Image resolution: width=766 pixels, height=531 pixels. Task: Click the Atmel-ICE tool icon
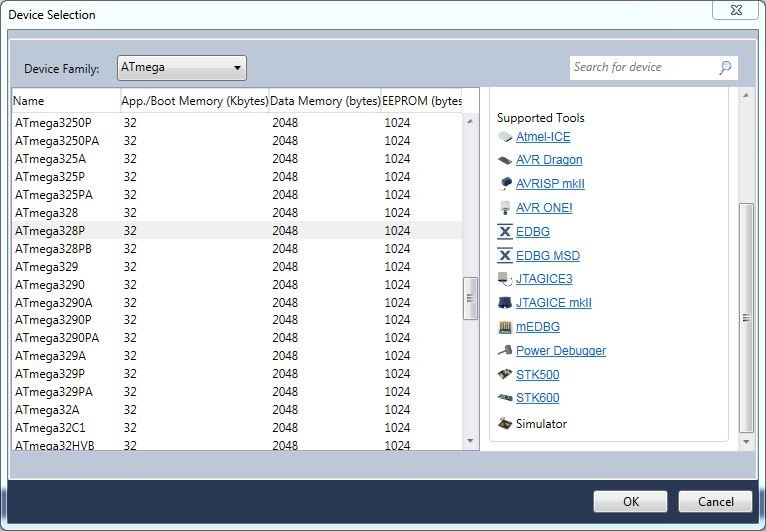click(505, 137)
